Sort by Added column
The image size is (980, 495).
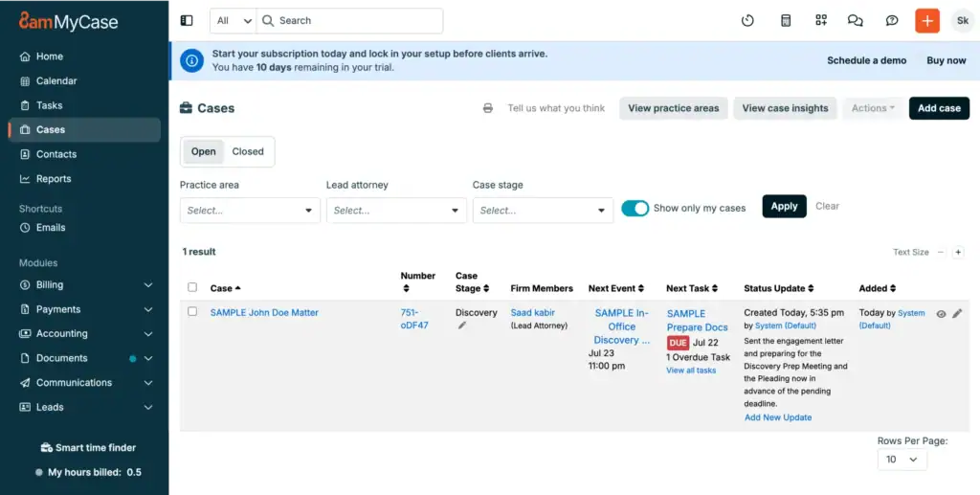pyautogui.click(x=893, y=288)
